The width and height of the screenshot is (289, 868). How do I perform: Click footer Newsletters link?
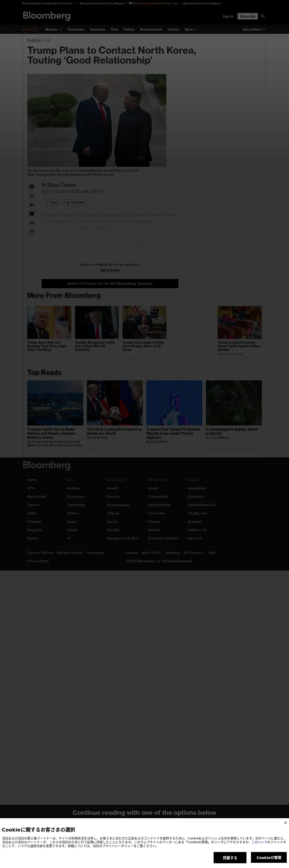pos(197,488)
